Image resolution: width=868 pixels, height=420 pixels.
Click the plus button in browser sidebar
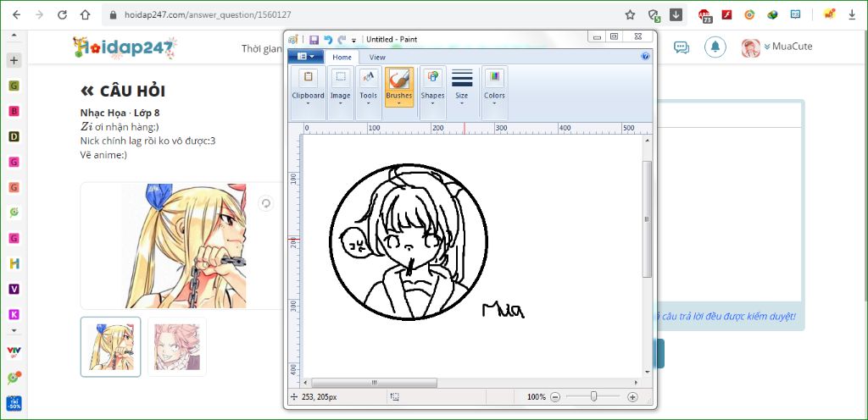click(x=14, y=60)
